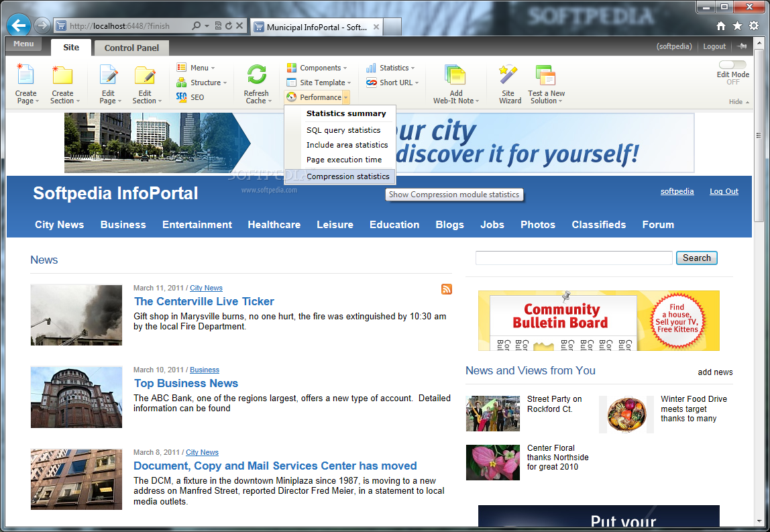Click the Short URL icon
770x532 pixels.
pos(372,83)
